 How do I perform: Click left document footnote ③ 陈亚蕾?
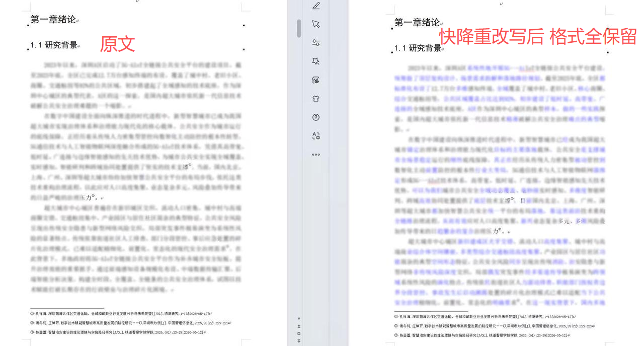tap(119, 332)
